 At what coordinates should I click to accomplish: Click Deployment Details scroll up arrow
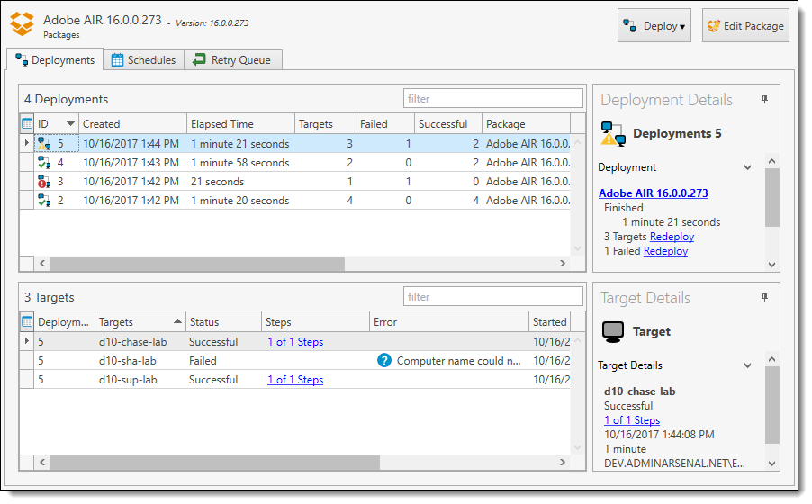[x=771, y=161]
